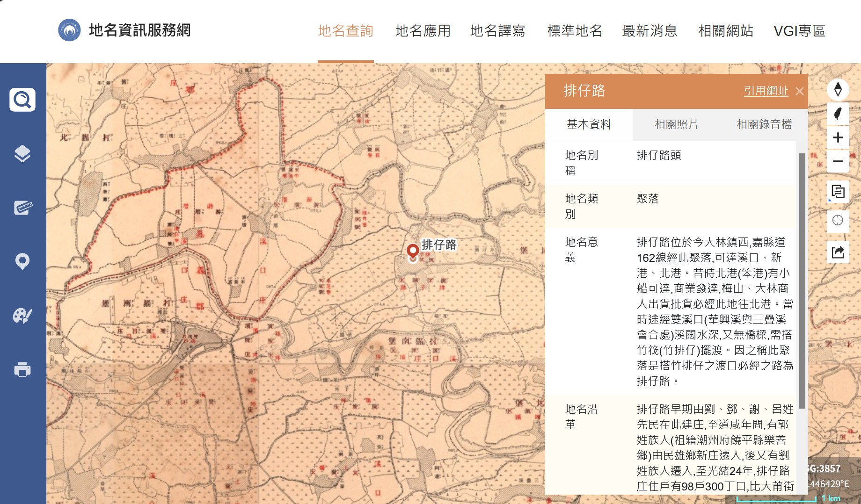Image resolution: width=861 pixels, height=504 pixels.
Task: Open the location marker tool
Action: (x=22, y=261)
